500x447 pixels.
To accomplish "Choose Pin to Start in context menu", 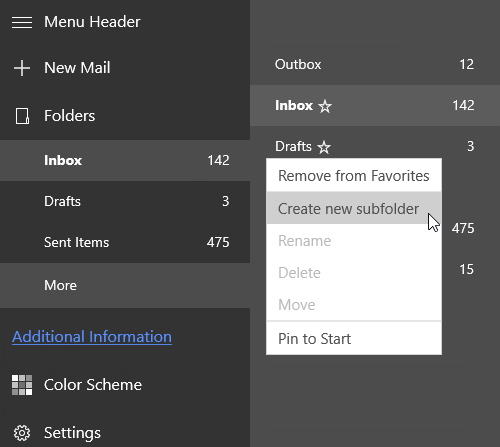I will point(354,339).
